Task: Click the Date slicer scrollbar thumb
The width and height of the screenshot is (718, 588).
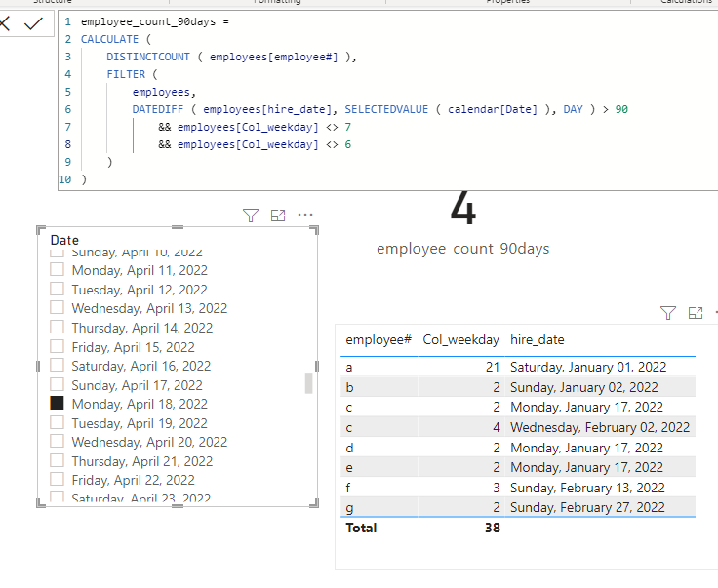Action: click(308, 383)
